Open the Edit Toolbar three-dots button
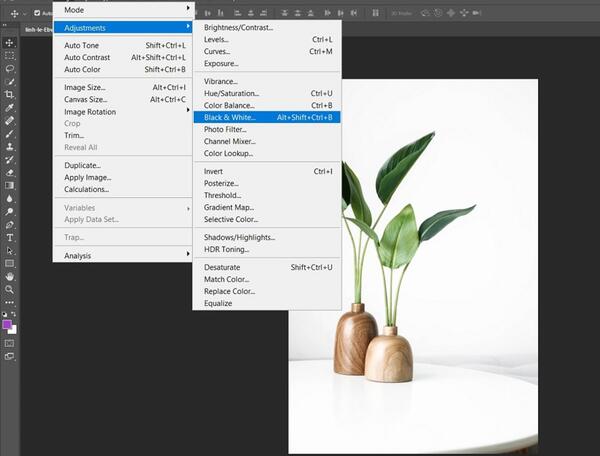Screen dimensions: 600x456 coord(10,302)
